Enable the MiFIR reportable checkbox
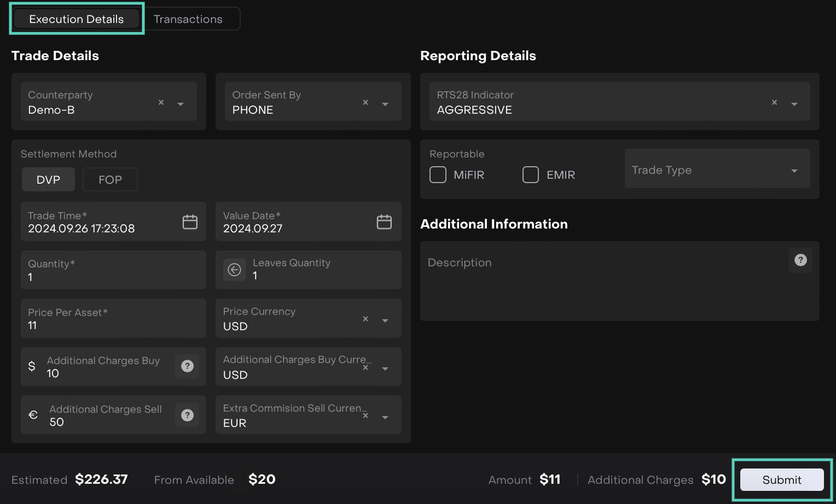 438,175
